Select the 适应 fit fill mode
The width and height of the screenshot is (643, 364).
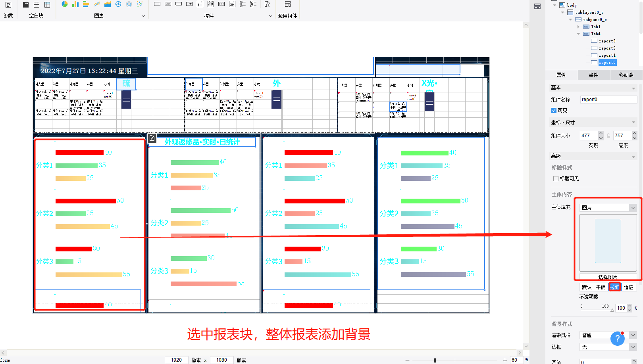coord(628,287)
